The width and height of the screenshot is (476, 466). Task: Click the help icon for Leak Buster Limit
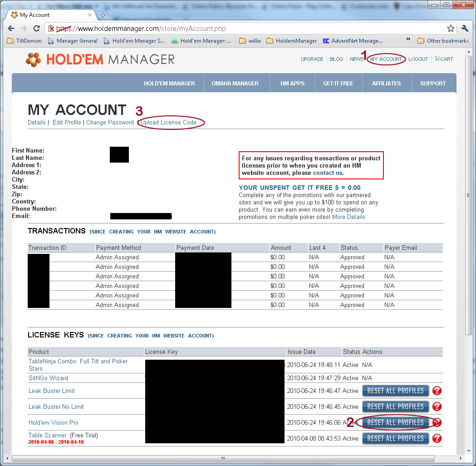[x=437, y=391]
